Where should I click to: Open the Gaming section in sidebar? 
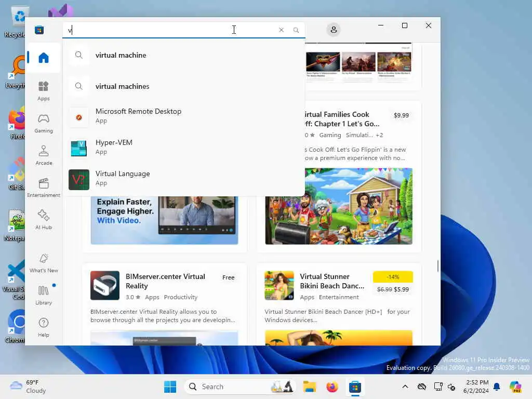tap(44, 123)
